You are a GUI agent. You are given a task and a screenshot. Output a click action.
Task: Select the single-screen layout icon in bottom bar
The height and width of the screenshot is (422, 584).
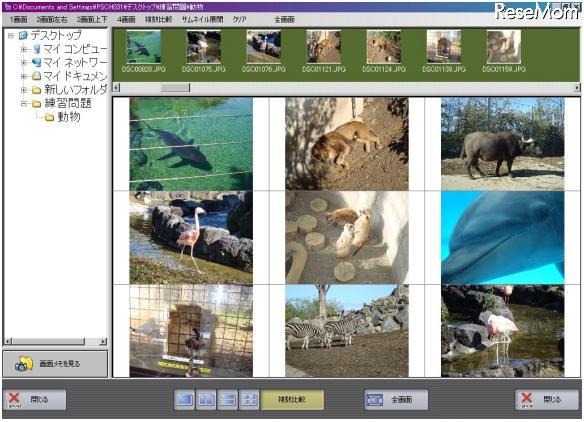pyautogui.click(x=185, y=400)
